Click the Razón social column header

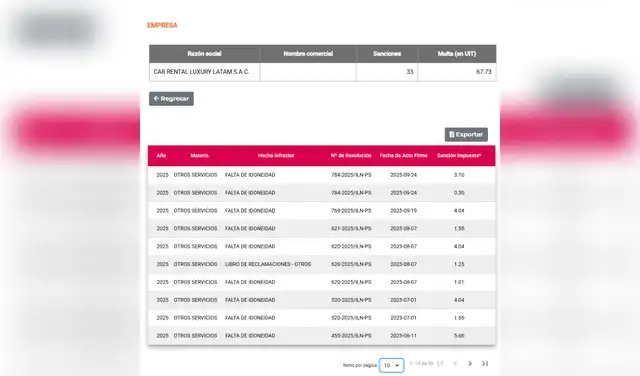point(204,54)
